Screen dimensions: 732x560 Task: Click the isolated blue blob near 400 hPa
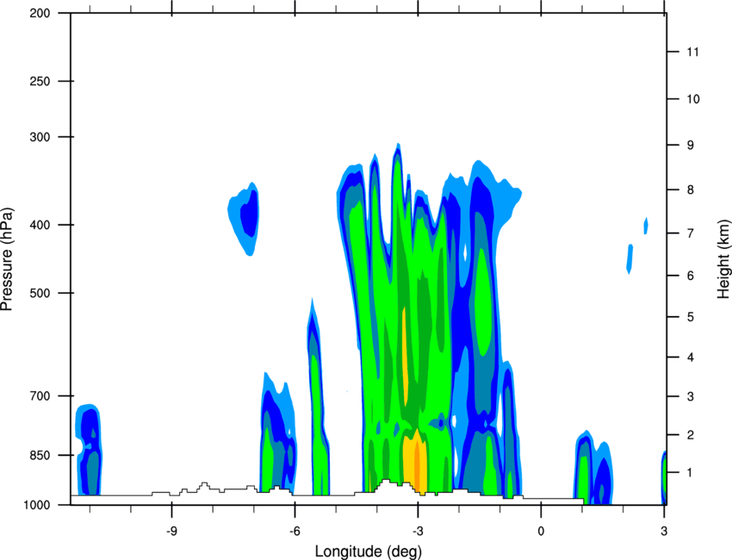(244, 217)
